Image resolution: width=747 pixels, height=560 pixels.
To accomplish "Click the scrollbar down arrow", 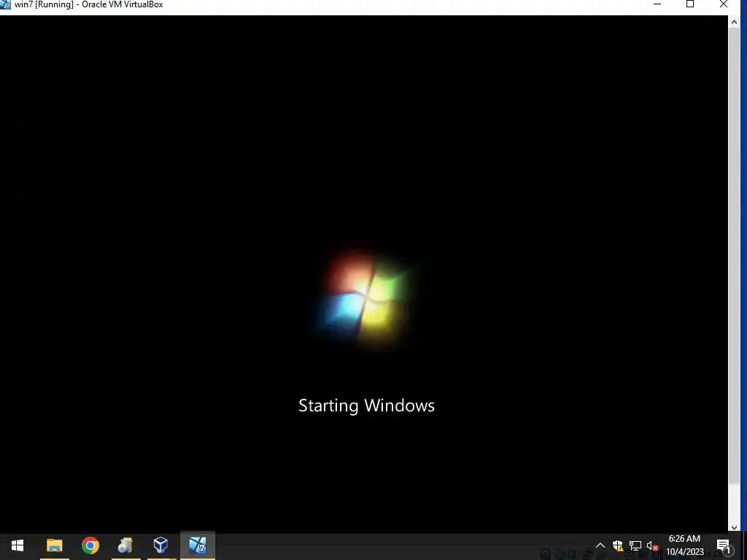I will pos(734,527).
